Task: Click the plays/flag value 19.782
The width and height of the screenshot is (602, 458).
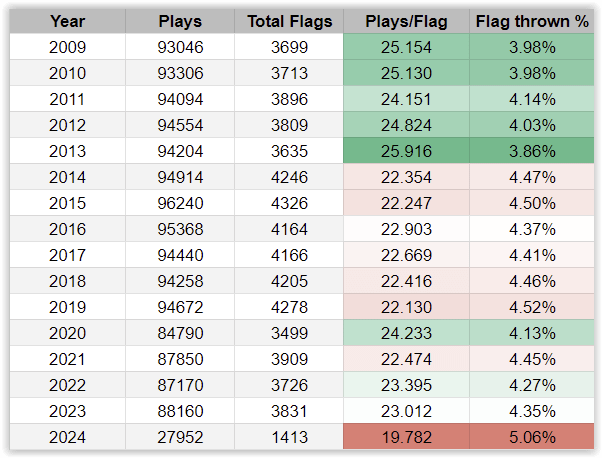Action: (x=406, y=437)
